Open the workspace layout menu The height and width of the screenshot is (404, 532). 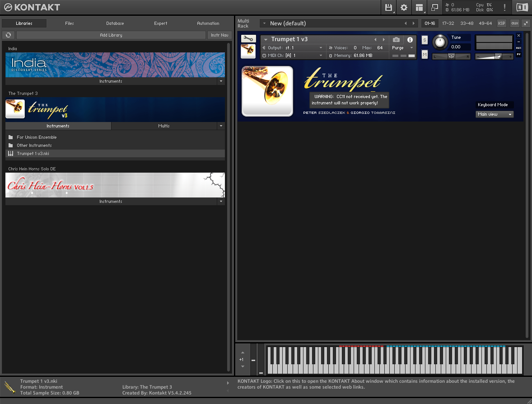420,8
